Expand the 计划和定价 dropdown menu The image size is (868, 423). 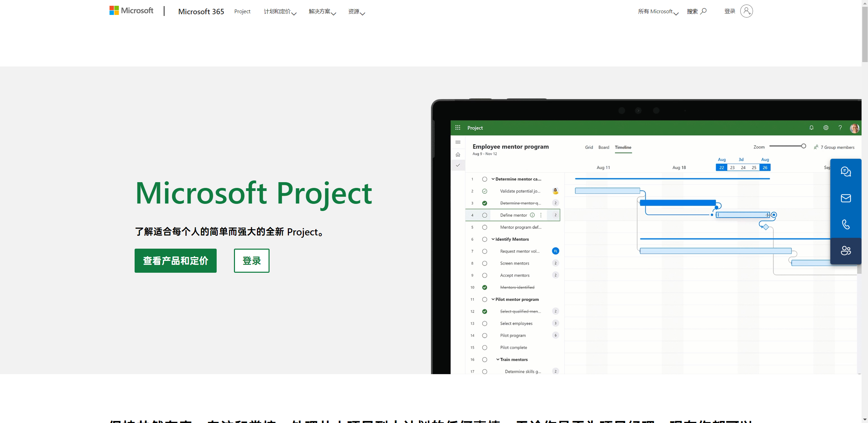coord(280,12)
